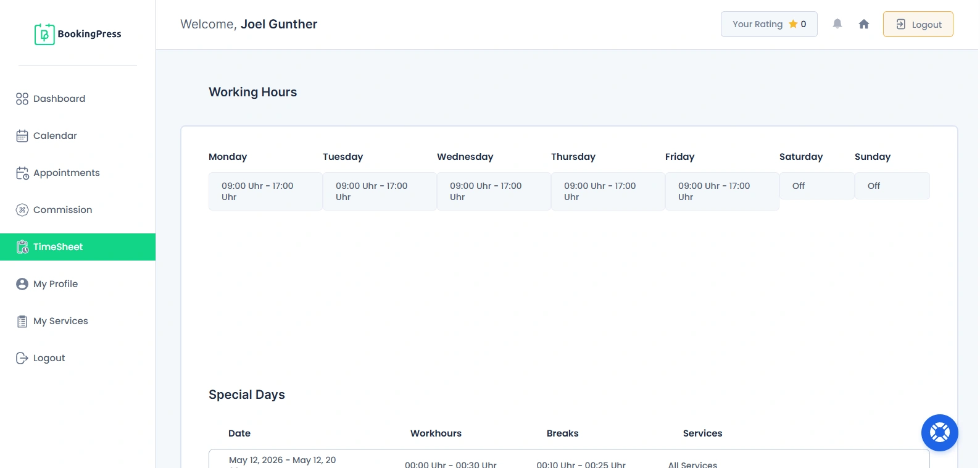Image resolution: width=980 pixels, height=468 pixels.
Task: Go to the Dashboard menu item
Action: 78,99
